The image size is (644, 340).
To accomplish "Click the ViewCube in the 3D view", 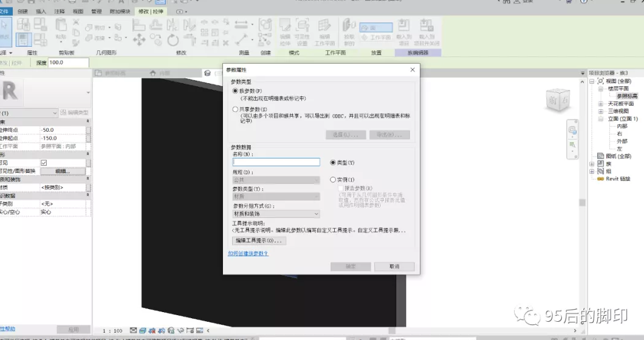I will point(558,100).
